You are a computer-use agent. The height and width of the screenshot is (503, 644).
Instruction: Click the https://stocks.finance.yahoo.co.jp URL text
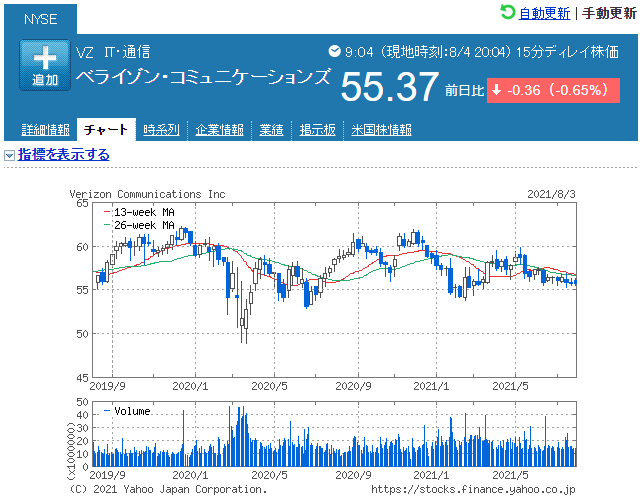(473, 489)
